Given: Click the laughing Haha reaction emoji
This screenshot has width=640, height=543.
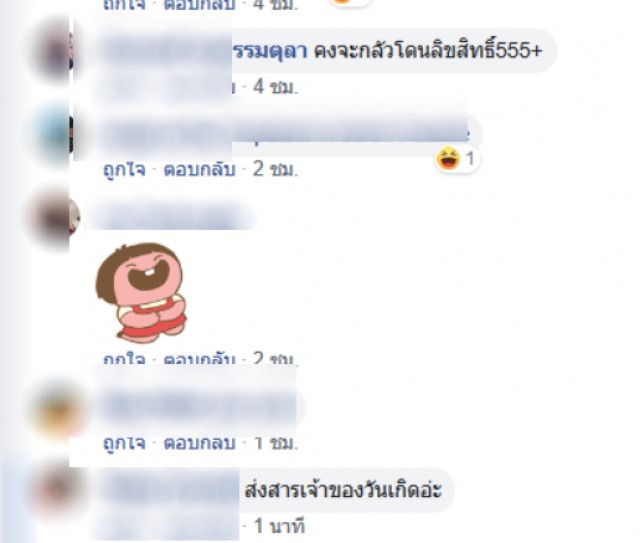Looking at the screenshot, I should pyautogui.click(x=448, y=159).
